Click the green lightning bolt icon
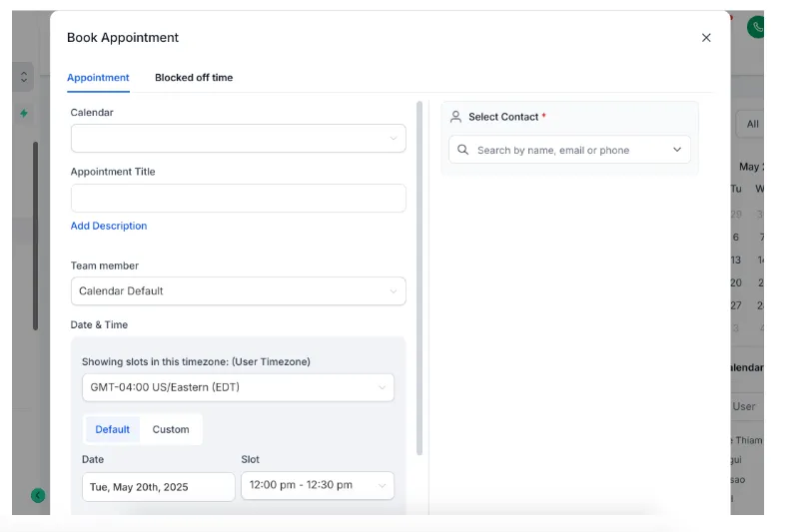809x532 pixels. coord(24,114)
